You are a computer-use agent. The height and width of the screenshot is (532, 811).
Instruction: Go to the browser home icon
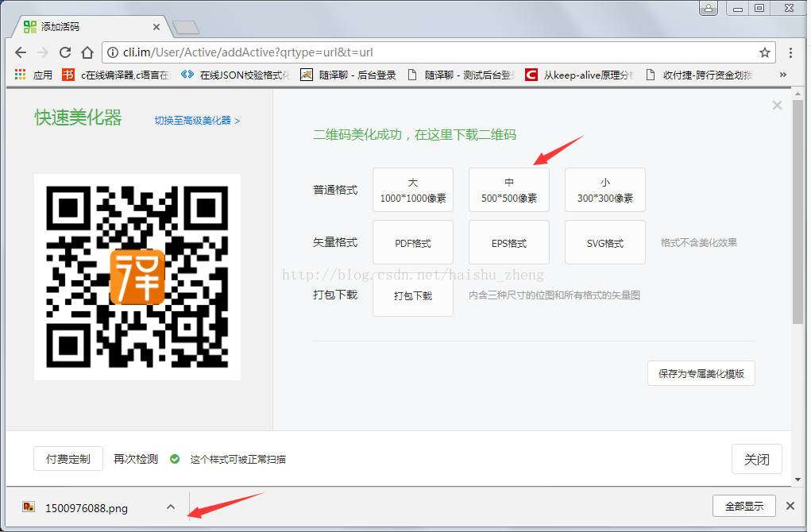coord(87,52)
